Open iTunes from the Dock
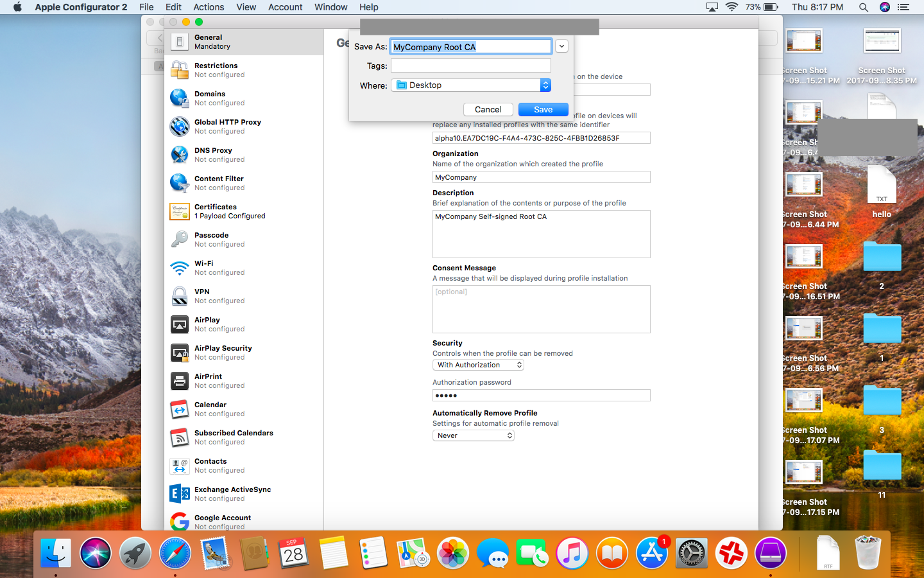This screenshot has height=578, width=924. click(x=572, y=553)
